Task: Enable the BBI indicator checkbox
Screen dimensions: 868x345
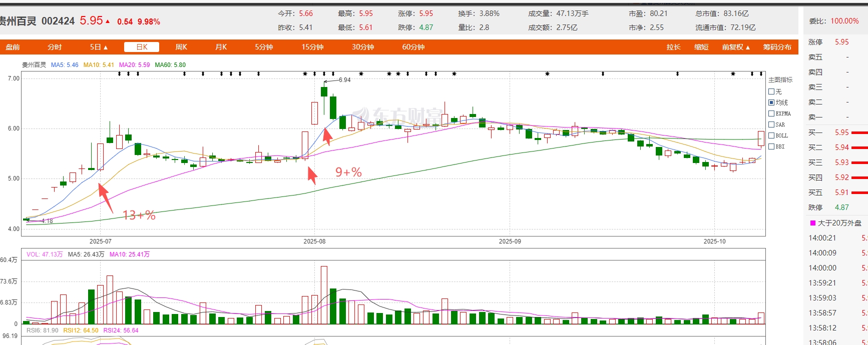Action: pyautogui.click(x=771, y=146)
